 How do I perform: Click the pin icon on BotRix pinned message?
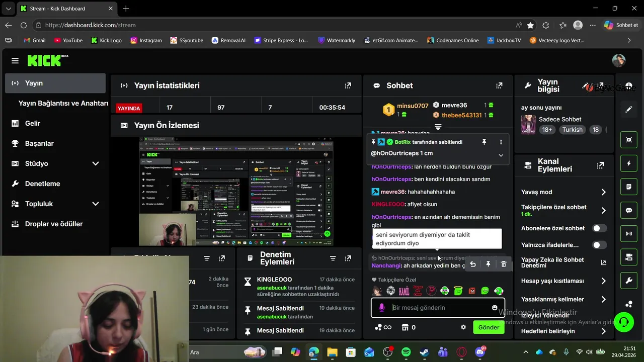(484, 142)
